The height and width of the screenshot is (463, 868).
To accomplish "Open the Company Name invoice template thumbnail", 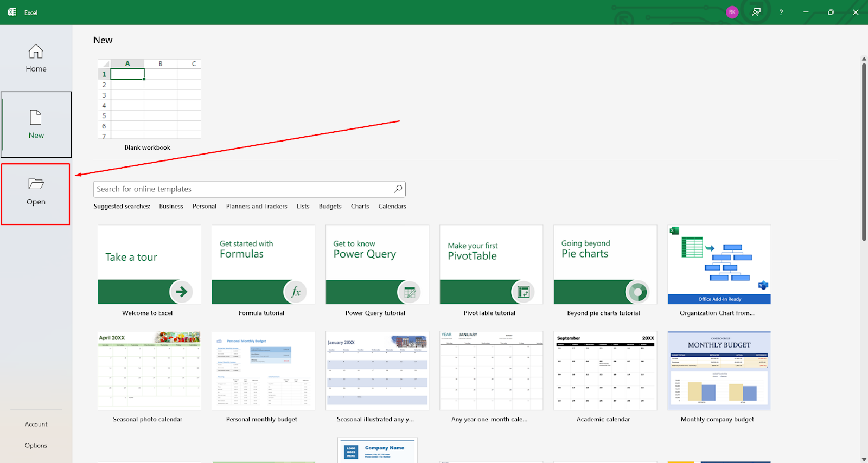I will coord(377,450).
